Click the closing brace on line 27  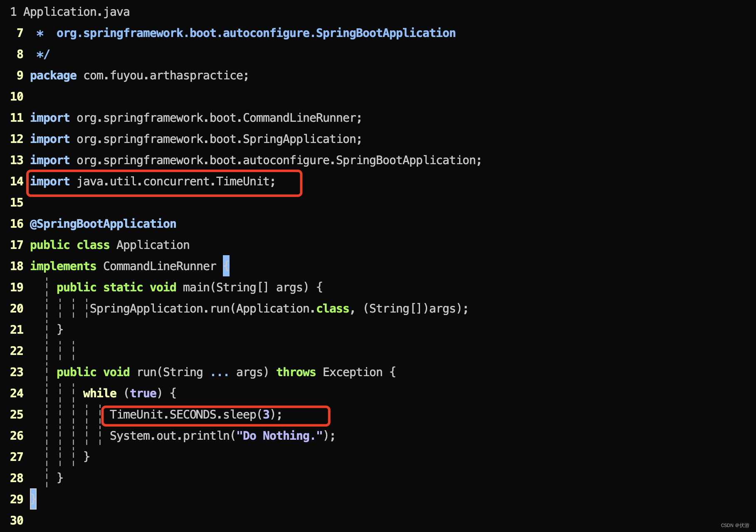click(86, 457)
